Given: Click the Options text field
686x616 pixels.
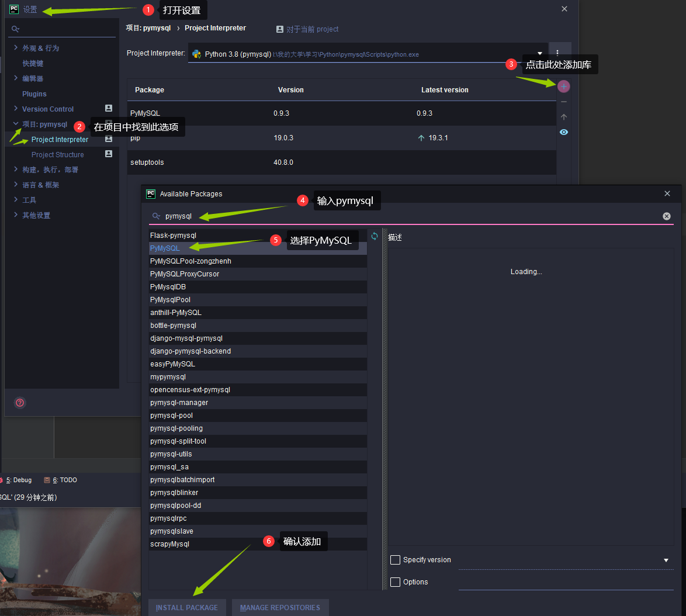Looking at the screenshot, I should point(566,582).
